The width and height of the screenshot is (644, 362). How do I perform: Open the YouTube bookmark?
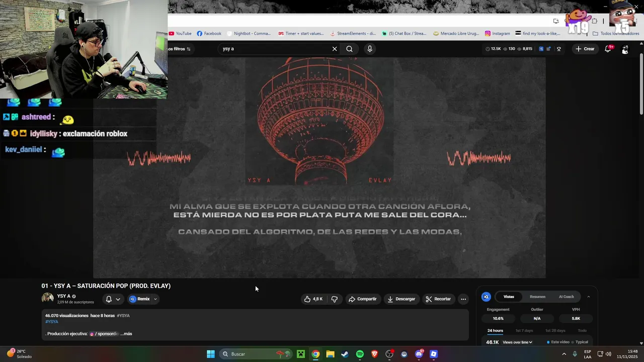point(180,34)
